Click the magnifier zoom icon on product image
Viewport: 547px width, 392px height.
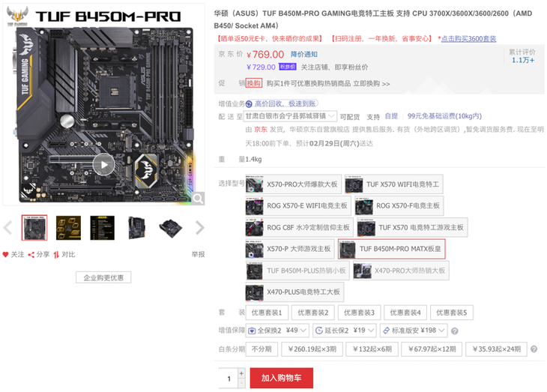198,199
